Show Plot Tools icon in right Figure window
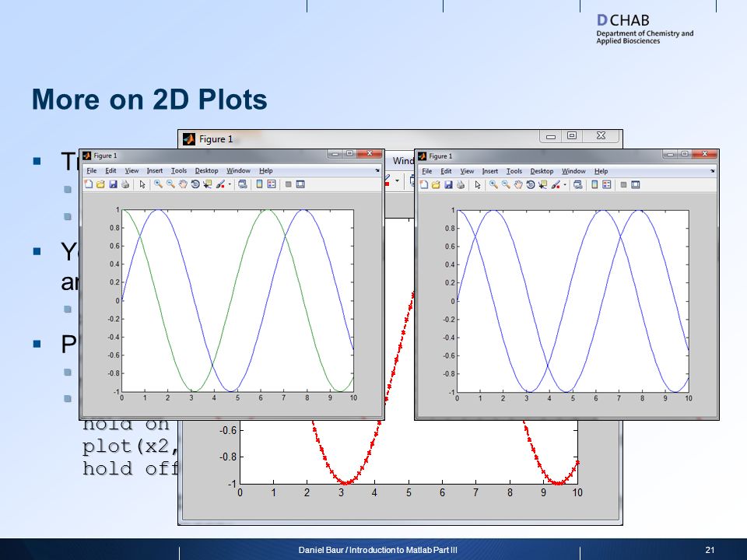Screen dimensions: 747x560 636,185
